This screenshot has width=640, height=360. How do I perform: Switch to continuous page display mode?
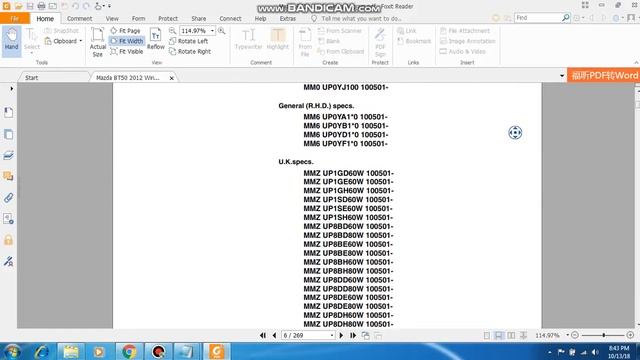pos(499,336)
